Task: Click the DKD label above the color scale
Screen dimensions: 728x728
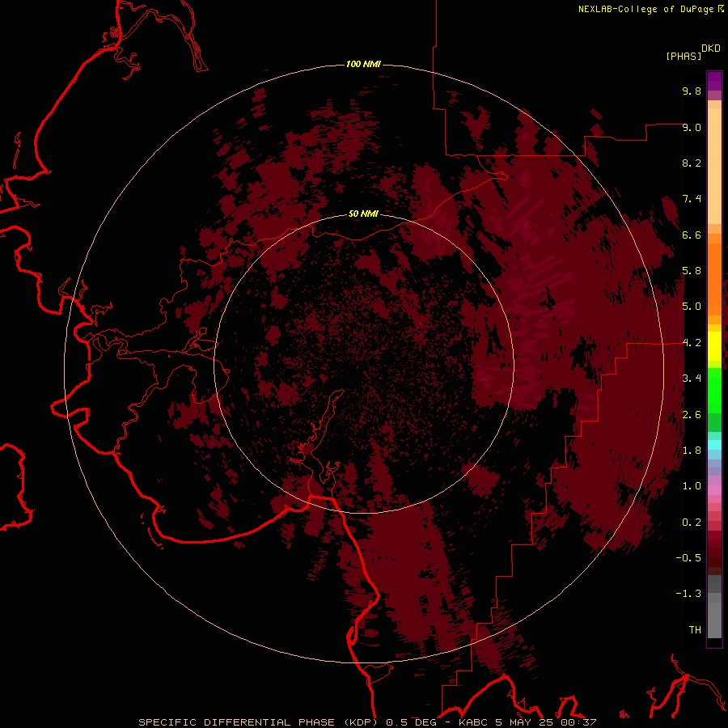Action: click(711, 49)
